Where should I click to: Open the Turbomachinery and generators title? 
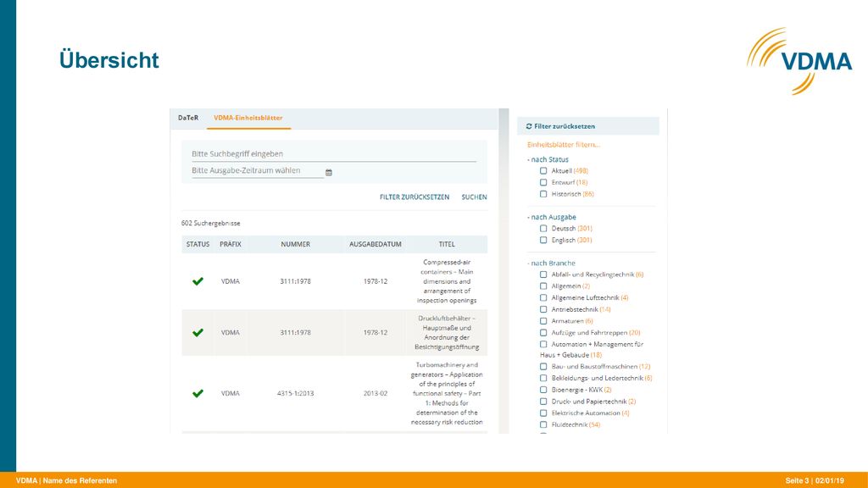click(447, 393)
